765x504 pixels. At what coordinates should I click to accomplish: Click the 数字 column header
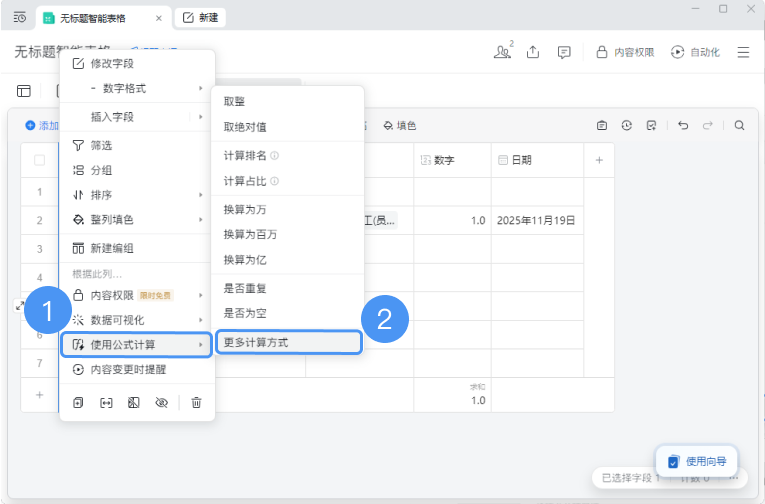[452, 160]
